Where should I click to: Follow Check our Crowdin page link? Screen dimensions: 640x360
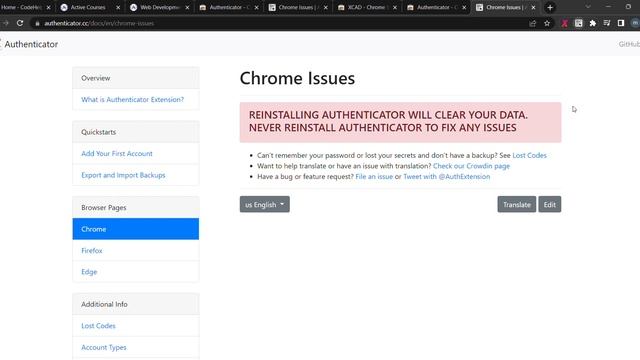tap(471, 166)
